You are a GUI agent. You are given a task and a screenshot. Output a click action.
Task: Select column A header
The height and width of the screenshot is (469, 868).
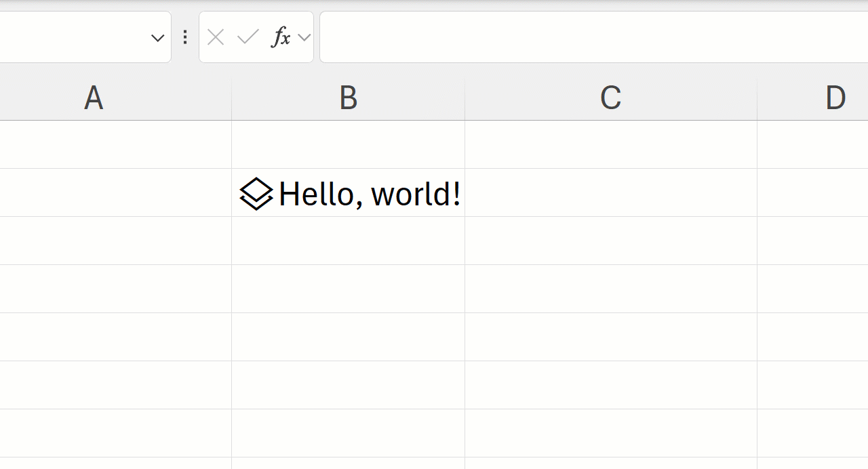pos(94,98)
